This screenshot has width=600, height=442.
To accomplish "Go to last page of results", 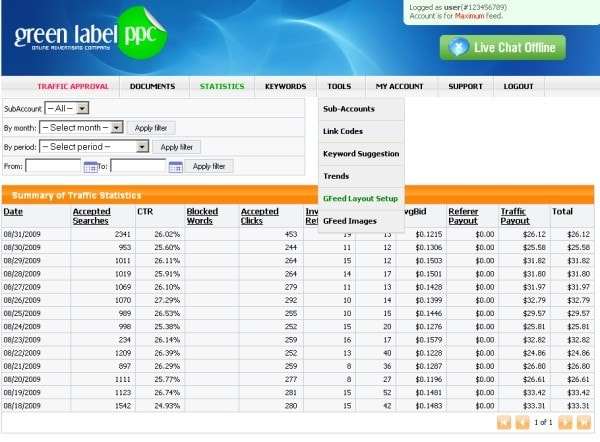I will (x=584, y=422).
